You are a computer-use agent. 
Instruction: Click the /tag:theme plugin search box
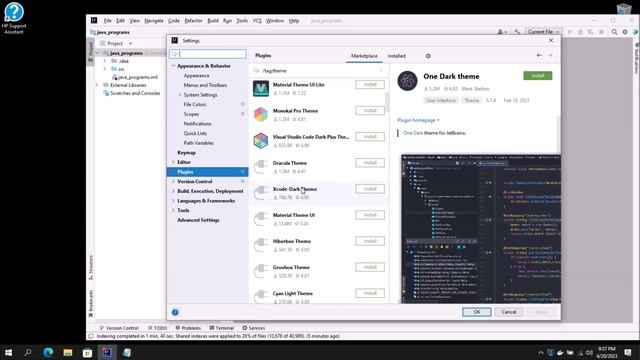pyautogui.click(x=318, y=71)
